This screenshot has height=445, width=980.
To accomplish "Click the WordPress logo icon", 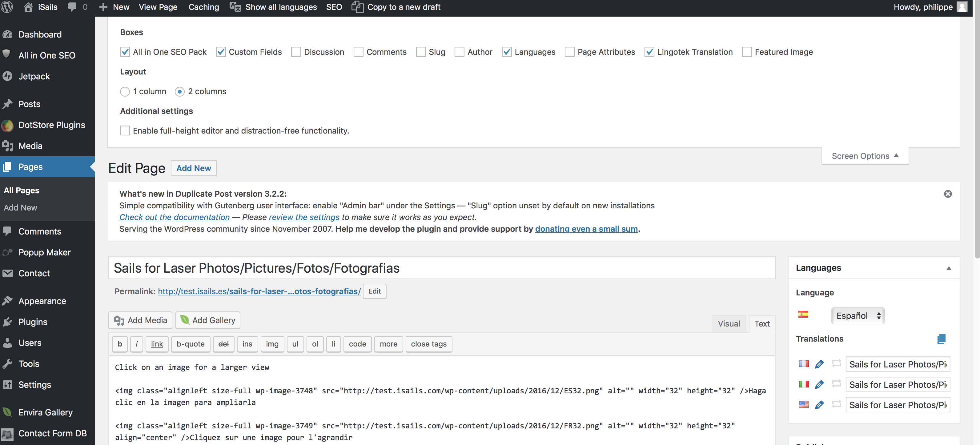I will point(7,7).
